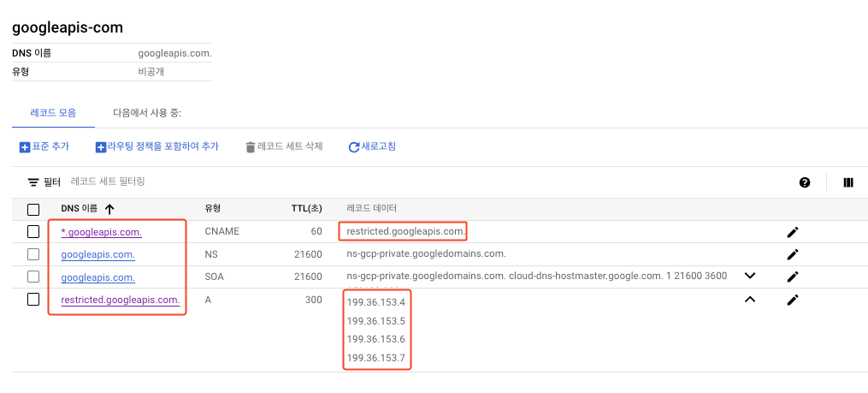
Task: Edit the restricted.googleapis.com. A record pencil
Action: click(x=793, y=300)
